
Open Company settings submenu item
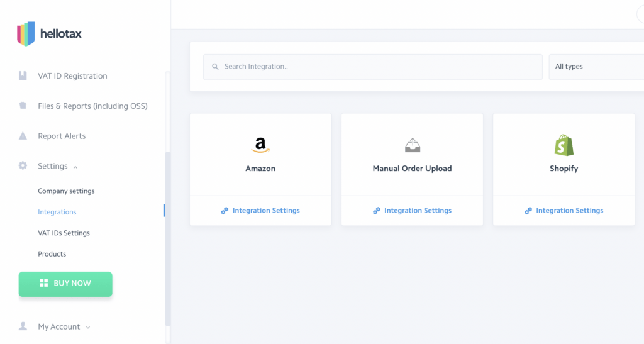(66, 191)
